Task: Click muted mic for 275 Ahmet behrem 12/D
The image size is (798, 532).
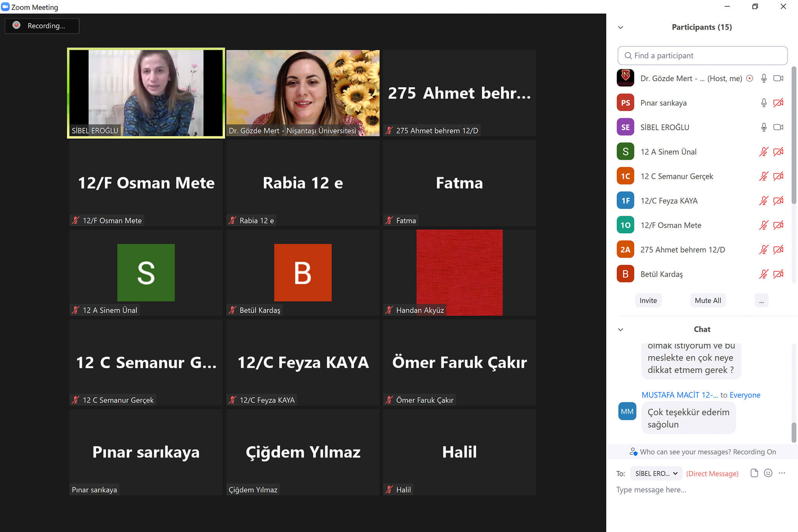Action: [x=764, y=250]
